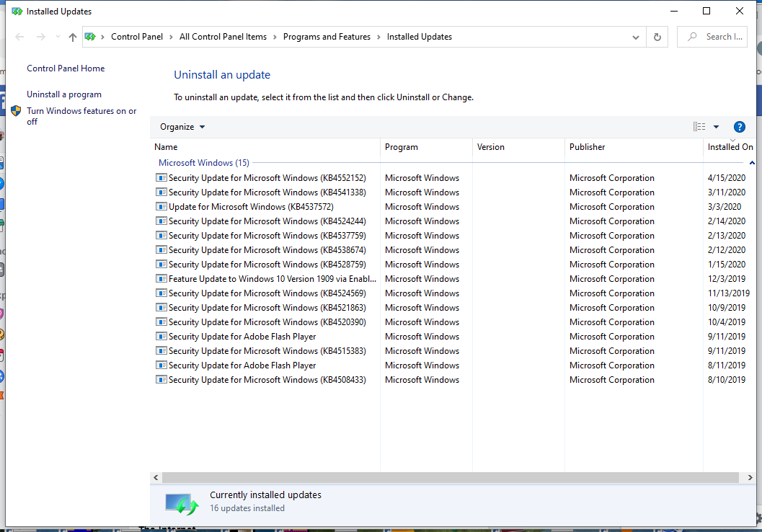Viewport: 762px width, 532px height.
Task: Select Control Panel in breadcrumb path
Action: click(136, 37)
